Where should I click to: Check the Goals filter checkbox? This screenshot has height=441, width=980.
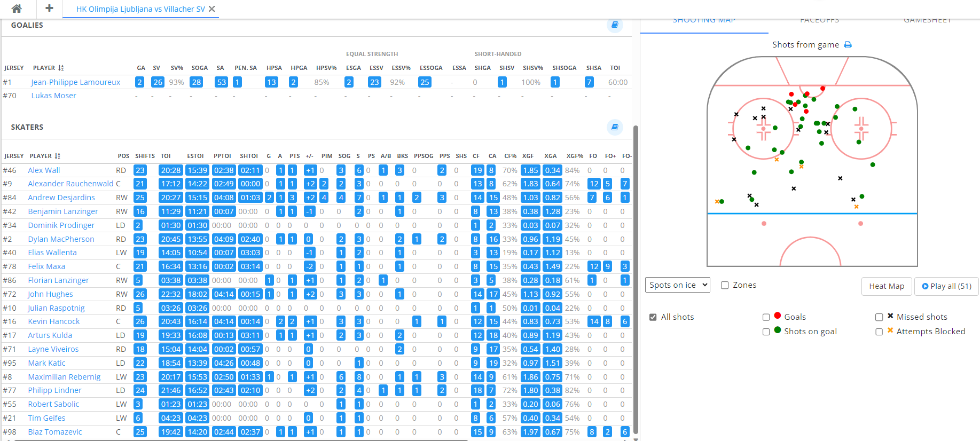point(766,317)
